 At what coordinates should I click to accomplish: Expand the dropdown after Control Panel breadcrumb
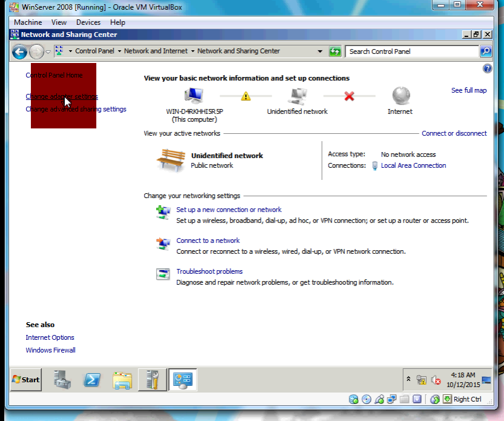119,51
